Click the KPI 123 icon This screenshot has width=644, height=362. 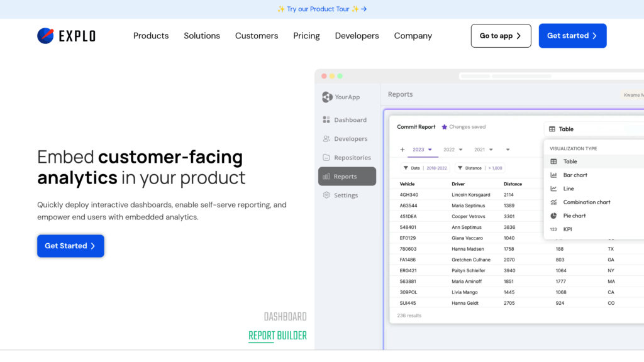(x=553, y=229)
